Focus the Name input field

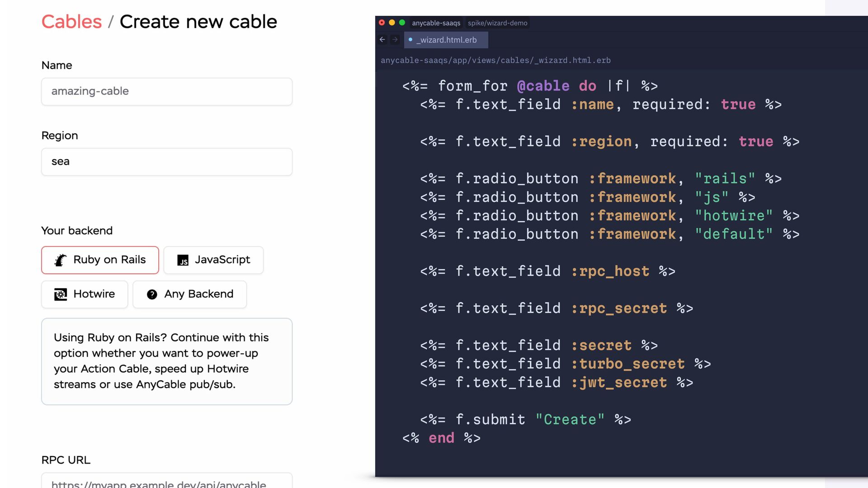click(167, 91)
